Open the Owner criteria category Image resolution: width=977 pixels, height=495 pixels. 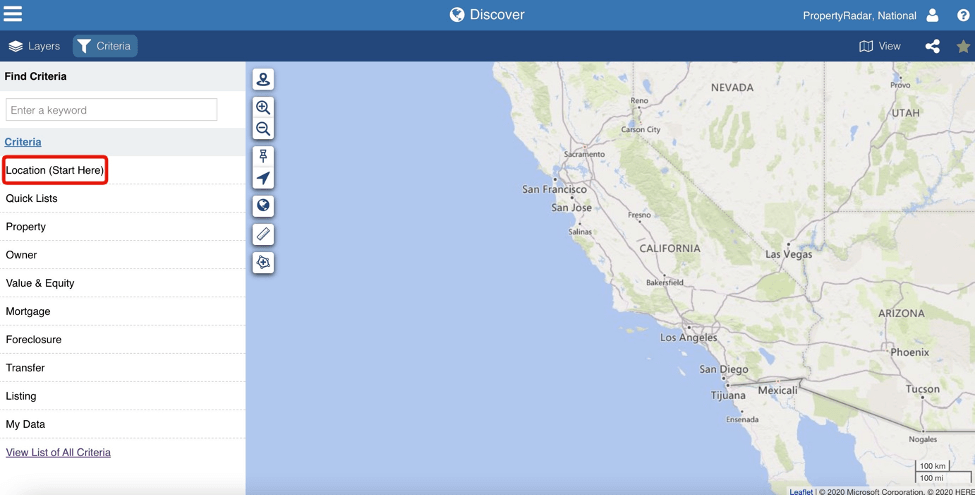pyautogui.click(x=123, y=255)
